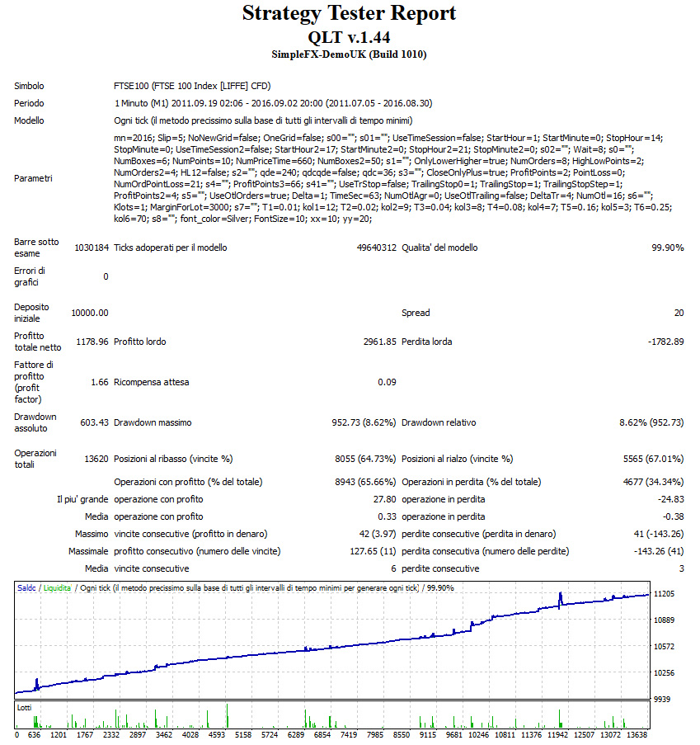This screenshot has width=700, height=745.
Task: Click the Saldo legend in chart
Action: coord(26,588)
